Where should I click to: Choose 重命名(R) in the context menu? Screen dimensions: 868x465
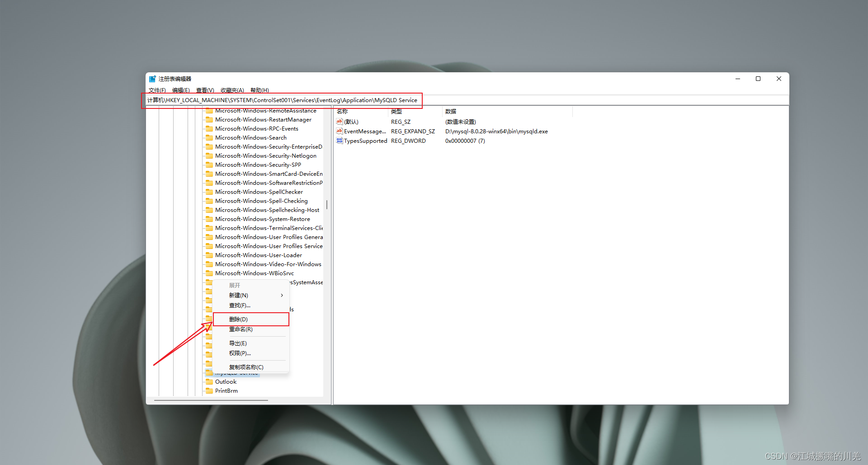(251, 329)
